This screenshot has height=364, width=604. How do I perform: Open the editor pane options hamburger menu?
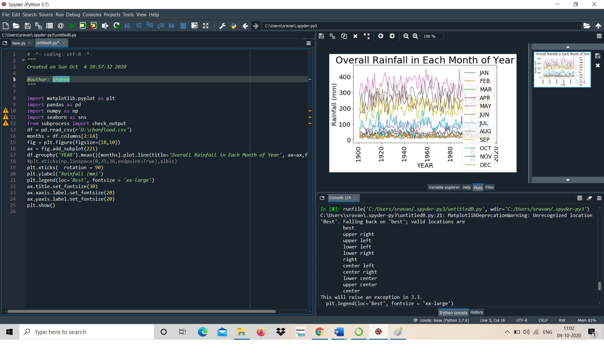click(308, 43)
